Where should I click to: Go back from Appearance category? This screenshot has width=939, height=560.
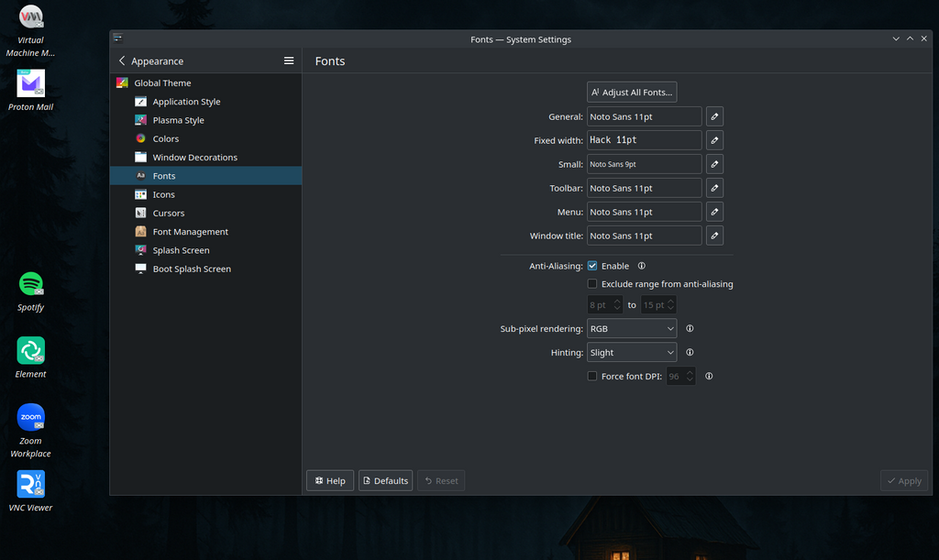(122, 60)
